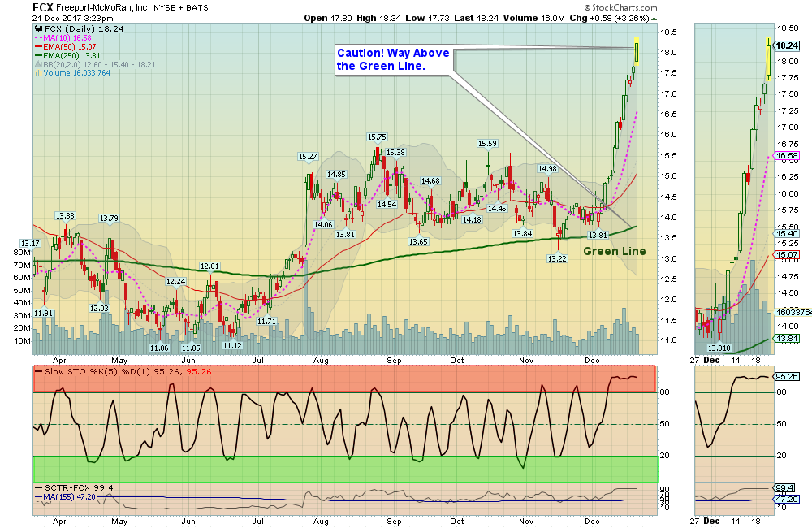Select the Volume 16.0M header value
This screenshot has width=812, height=528.
point(534,18)
